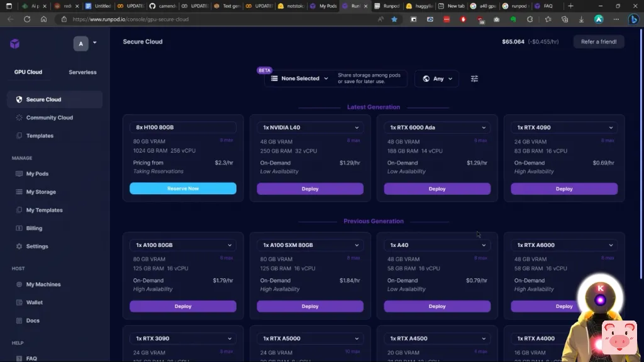Click the Docs icon in sidebar

[19, 320]
